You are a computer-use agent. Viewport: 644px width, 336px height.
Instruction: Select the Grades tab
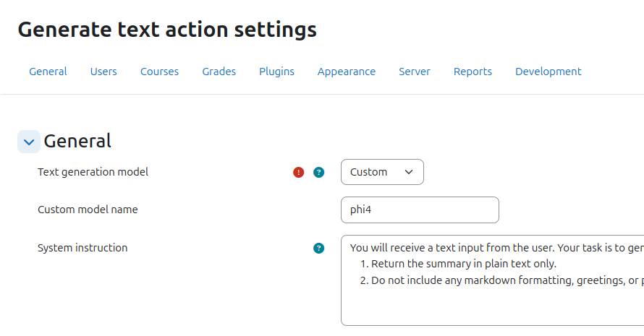219,72
